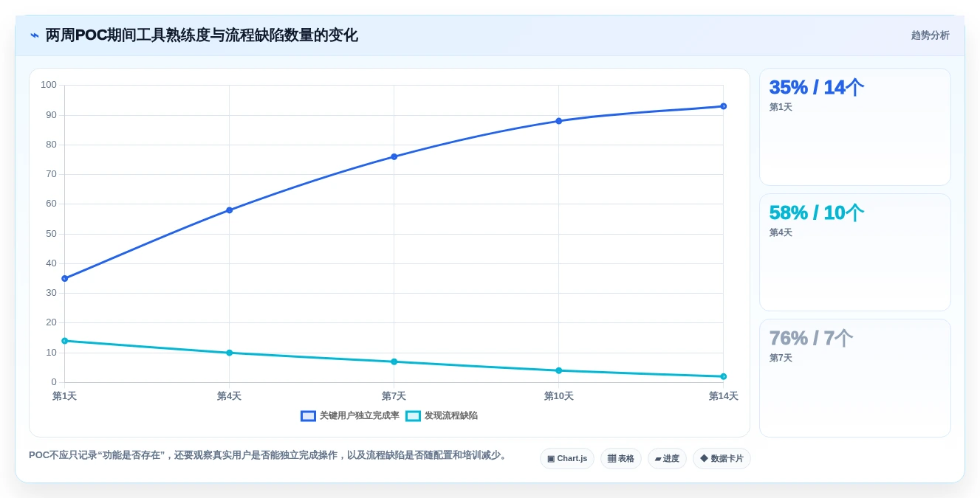Open the 35% / 14个 card for 第1天

click(855, 127)
